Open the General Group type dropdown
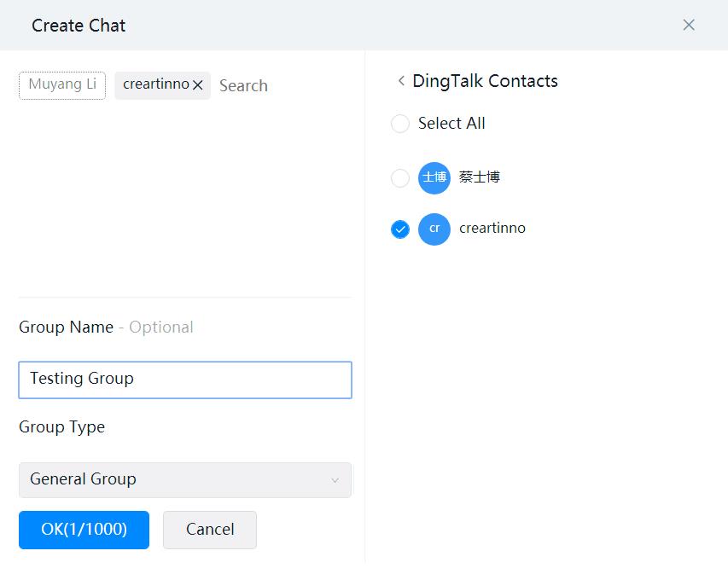The width and height of the screenshot is (728, 574). point(184,479)
